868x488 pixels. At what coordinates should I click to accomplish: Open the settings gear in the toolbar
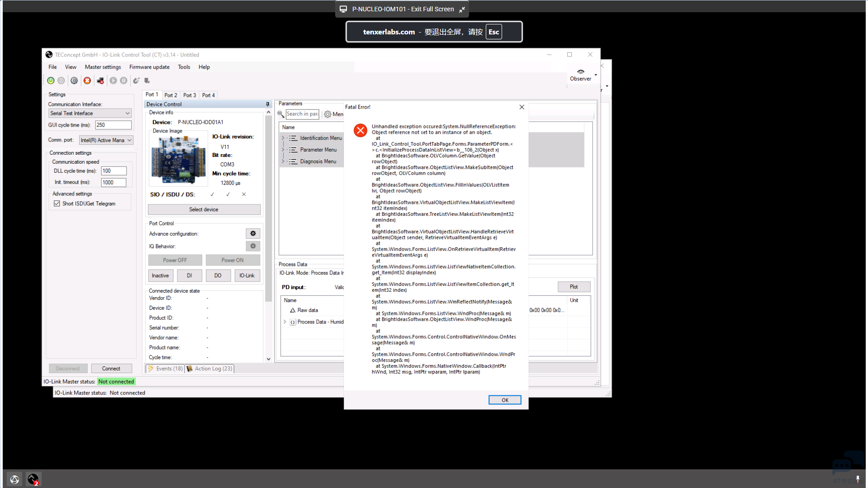pyautogui.click(x=74, y=81)
